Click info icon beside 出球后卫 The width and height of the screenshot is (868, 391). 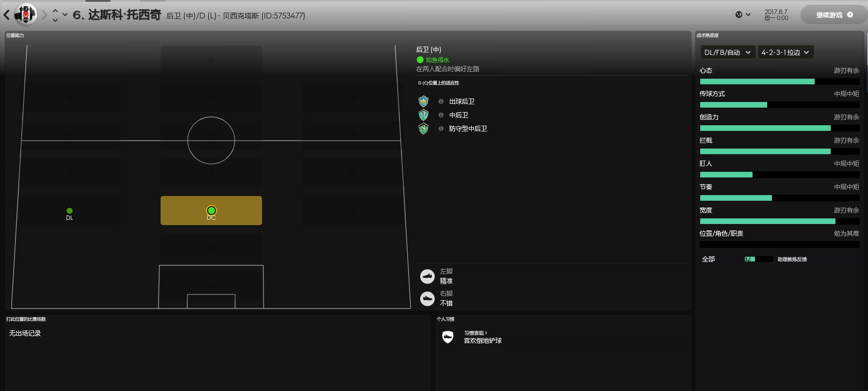pos(441,101)
